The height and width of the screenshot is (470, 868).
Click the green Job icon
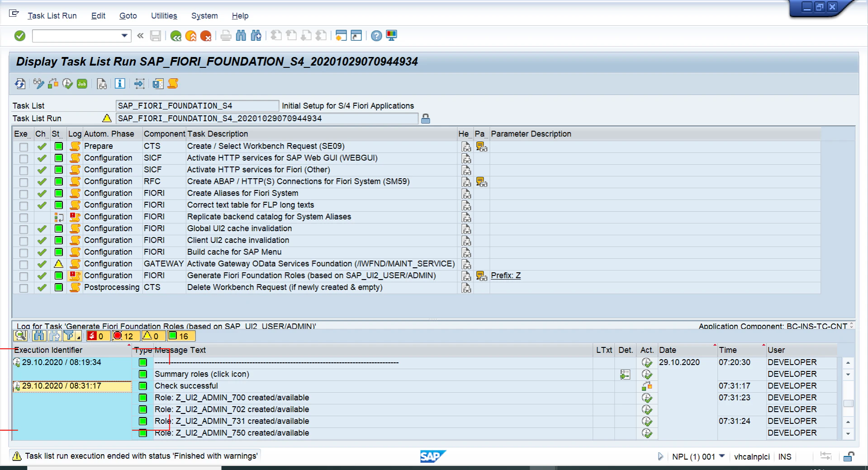(82, 84)
